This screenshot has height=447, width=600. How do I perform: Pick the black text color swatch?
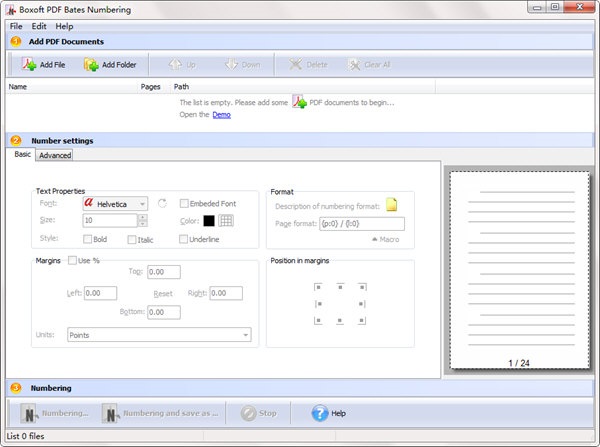click(x=209, y=221)
